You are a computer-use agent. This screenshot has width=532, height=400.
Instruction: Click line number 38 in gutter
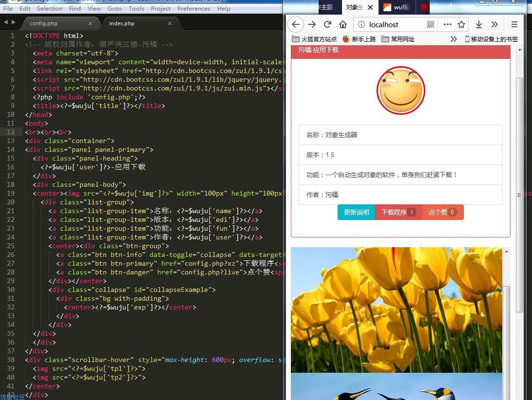11,360
